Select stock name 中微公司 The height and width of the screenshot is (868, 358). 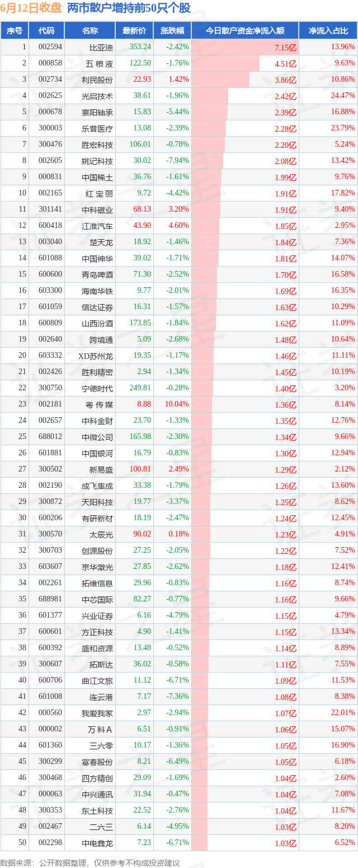(x=97, y=437)
